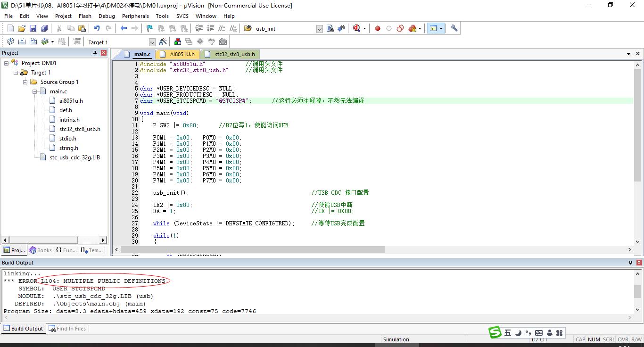Open the Target 1 dropdown list

pos(152,42)
